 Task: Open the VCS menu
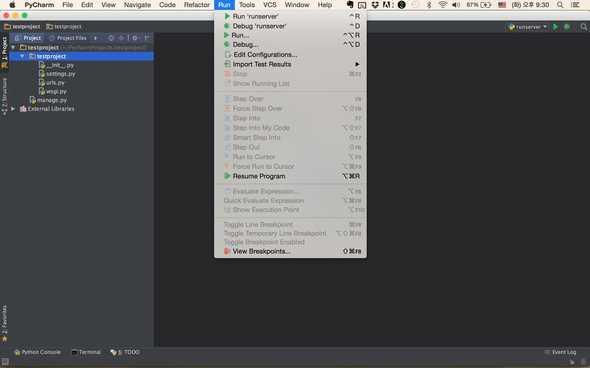269,5
